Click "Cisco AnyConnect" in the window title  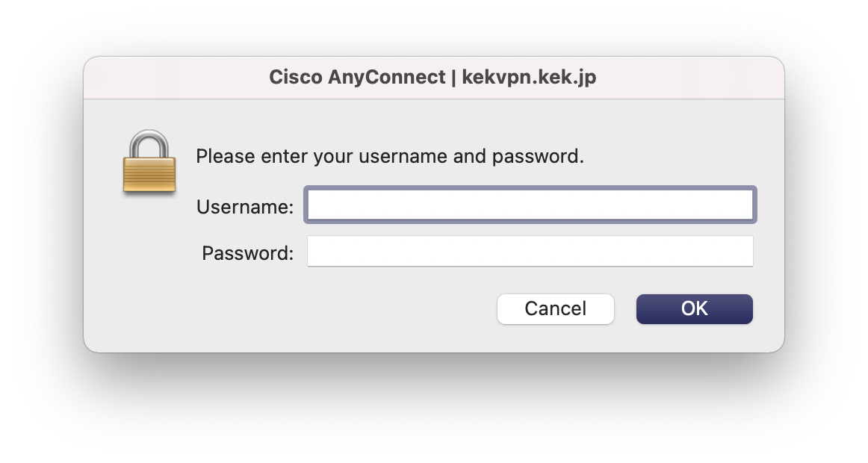tap(357, 78)
